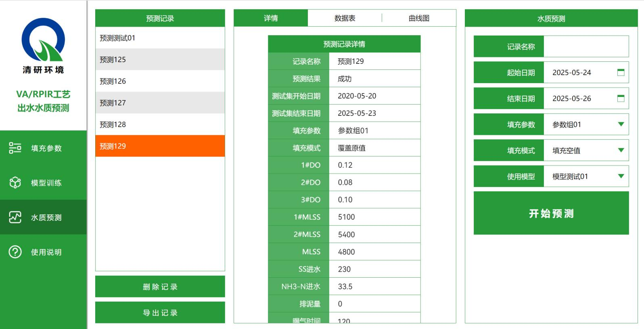Viewport: 644px width, 329px height.
Task: Select record 预测127 in the list
Action: pyautogui.click(x=160, y=103)
